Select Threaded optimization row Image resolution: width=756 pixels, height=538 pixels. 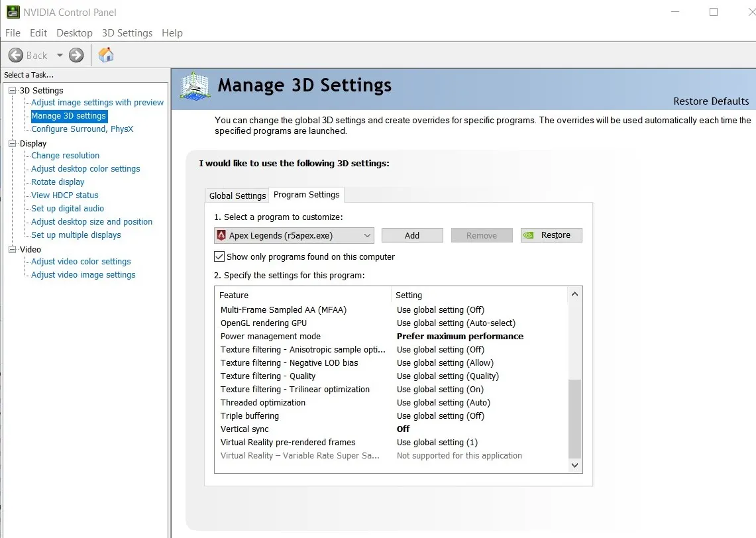(x=392, y=403)
